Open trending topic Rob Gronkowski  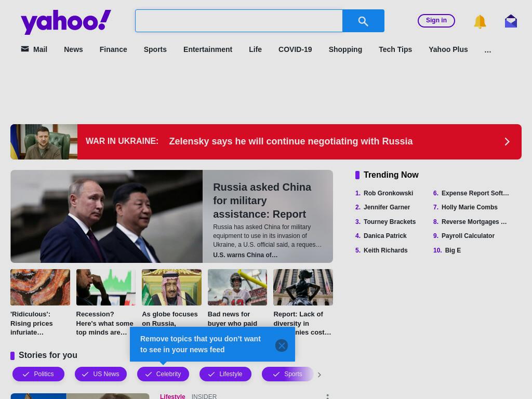click(x=388, y=193)
